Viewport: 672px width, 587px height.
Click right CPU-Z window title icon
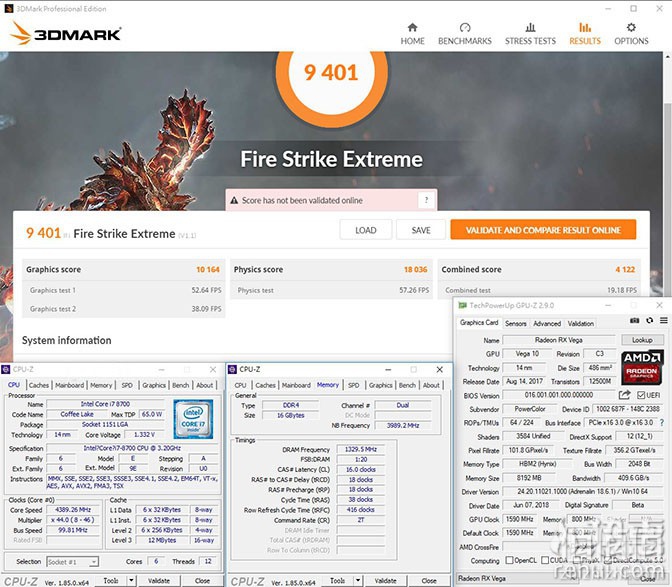[232, 369]
